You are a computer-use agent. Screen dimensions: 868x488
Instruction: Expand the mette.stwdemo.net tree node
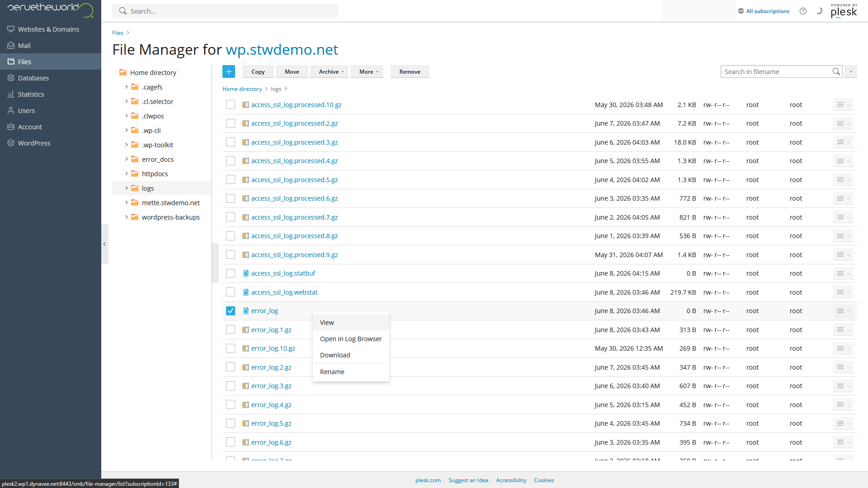pyautogui.click(x=127, y=202)
